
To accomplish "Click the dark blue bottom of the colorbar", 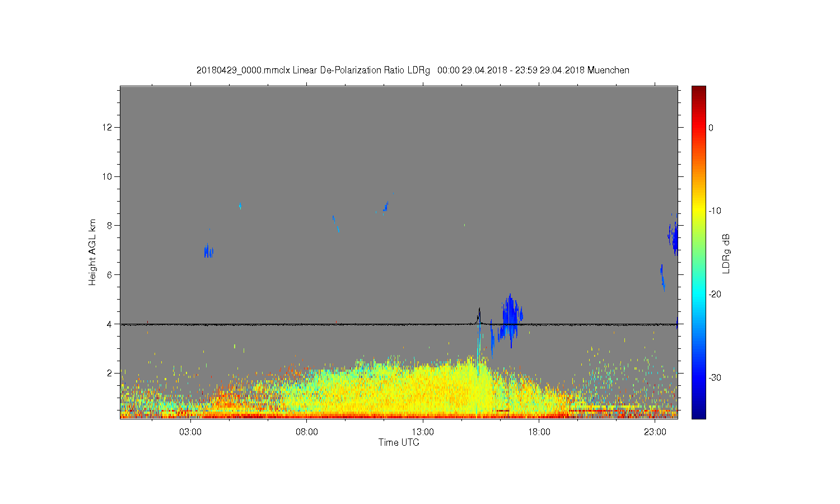I will click(699, 413).
